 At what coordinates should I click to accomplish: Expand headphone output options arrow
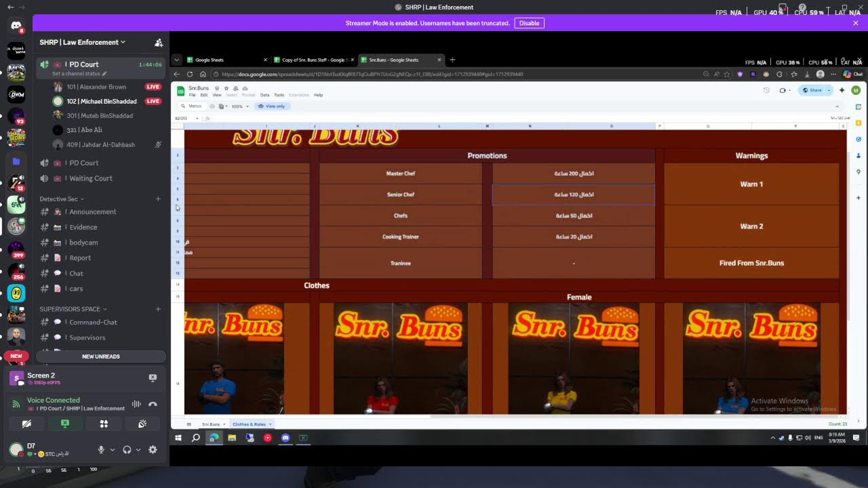click(138, 449)
